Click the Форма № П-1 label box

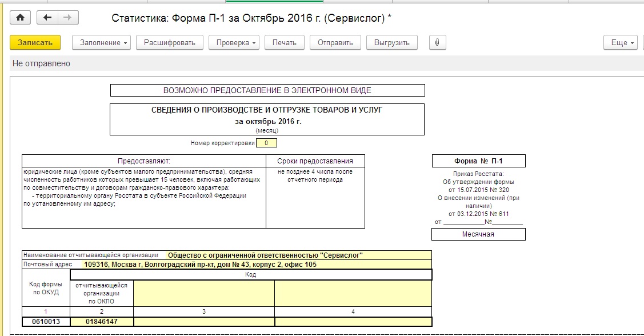pyautogui.click(x=478, y=161)
